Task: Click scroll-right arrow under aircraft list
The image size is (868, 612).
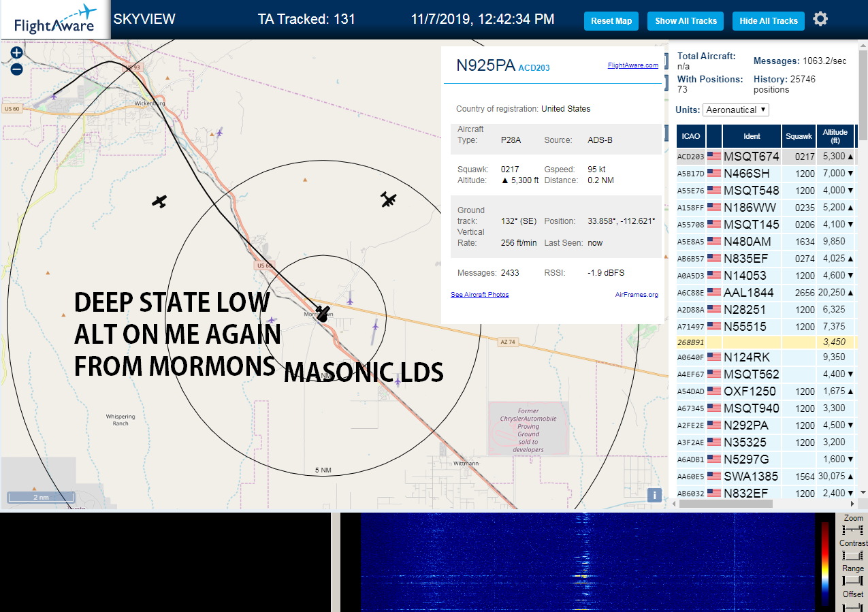Action: click(x=852, y=504)
